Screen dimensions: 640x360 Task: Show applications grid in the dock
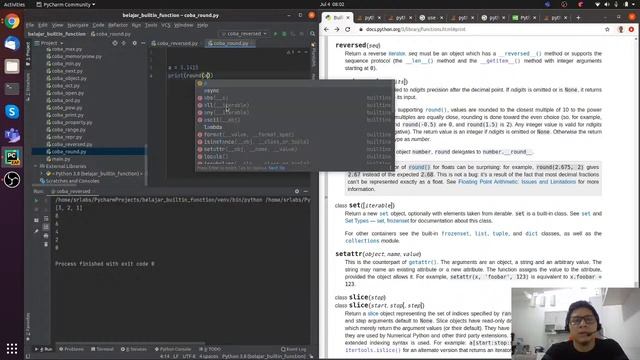point(12,349)
